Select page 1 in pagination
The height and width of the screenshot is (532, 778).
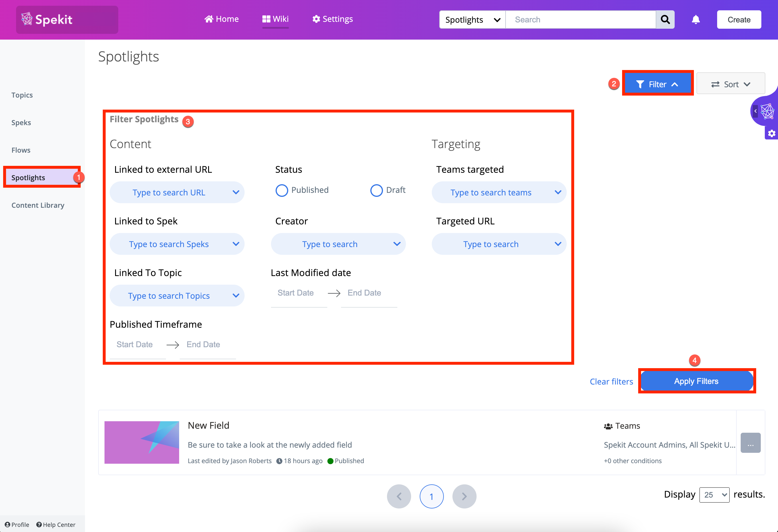(431, 496)
